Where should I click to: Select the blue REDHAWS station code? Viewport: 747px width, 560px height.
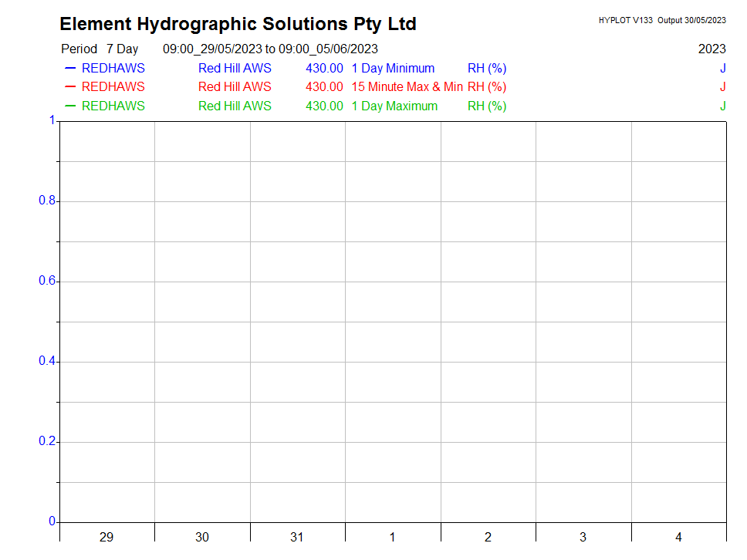tap(113, 69)
